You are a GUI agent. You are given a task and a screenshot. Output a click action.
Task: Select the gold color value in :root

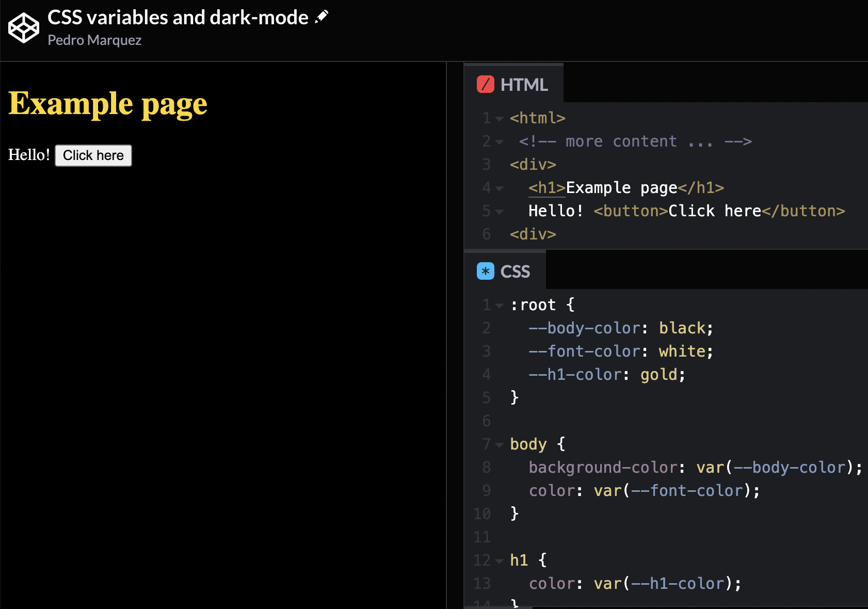[x=658, y=374]
